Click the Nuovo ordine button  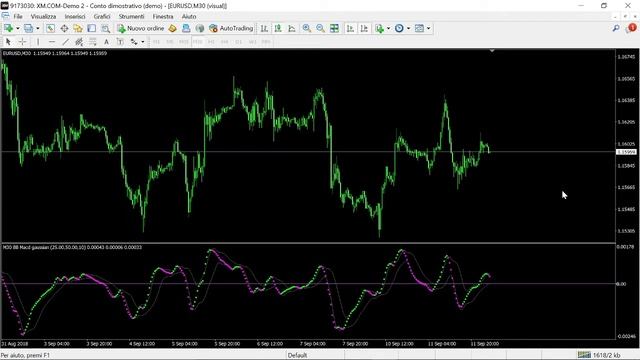(140, 28)
